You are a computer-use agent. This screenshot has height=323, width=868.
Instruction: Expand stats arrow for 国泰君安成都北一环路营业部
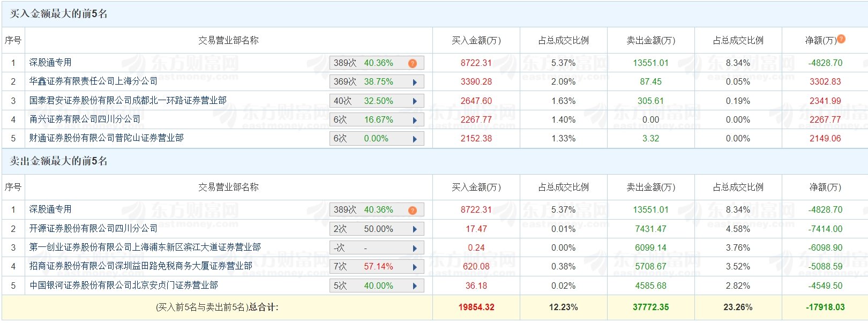point(415,101)
